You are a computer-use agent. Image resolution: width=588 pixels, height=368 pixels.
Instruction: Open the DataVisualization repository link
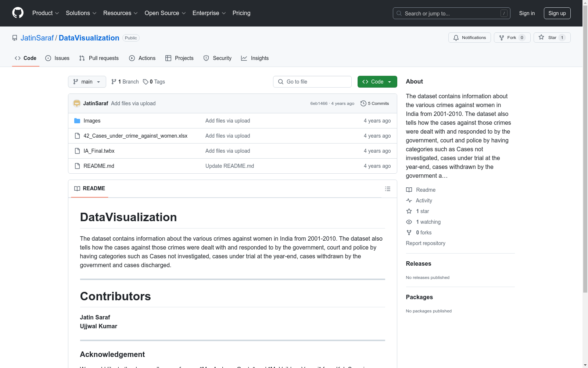tap(89, 38)
